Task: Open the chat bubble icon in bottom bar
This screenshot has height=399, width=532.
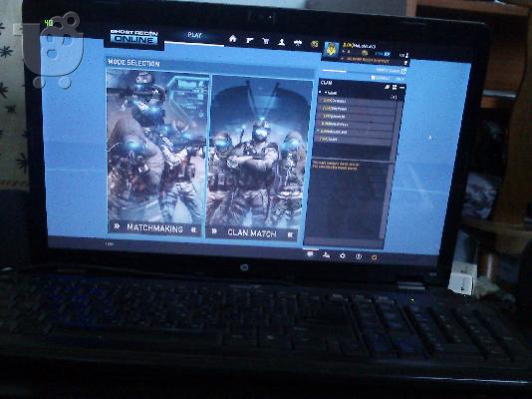Action: click(x=310, y=254)
